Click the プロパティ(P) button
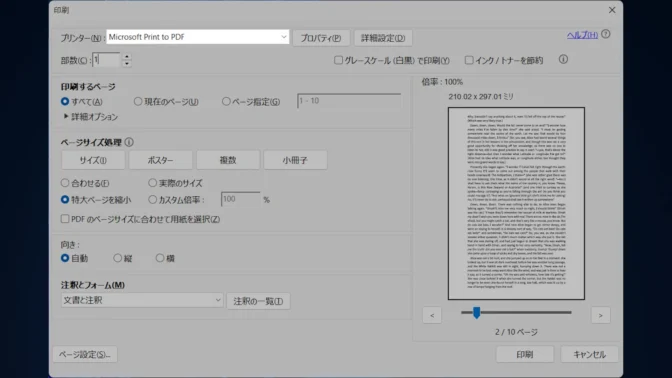 click(321, 38)
